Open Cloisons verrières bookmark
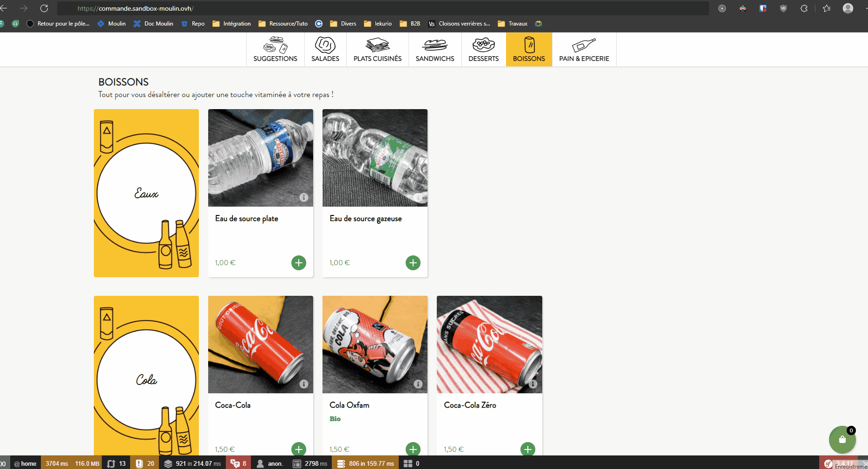The height and width of the screenshot is (469, 868). [x=459, y=24]
